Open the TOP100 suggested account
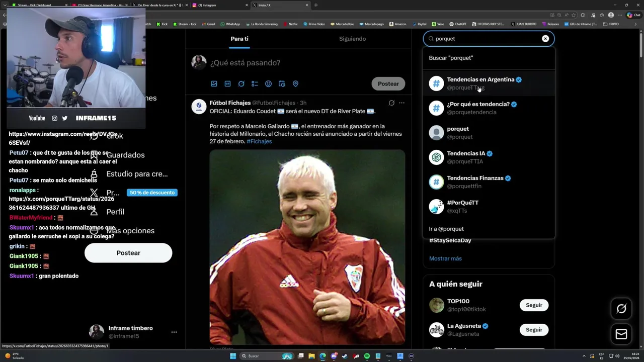 (x=458, y=302)
